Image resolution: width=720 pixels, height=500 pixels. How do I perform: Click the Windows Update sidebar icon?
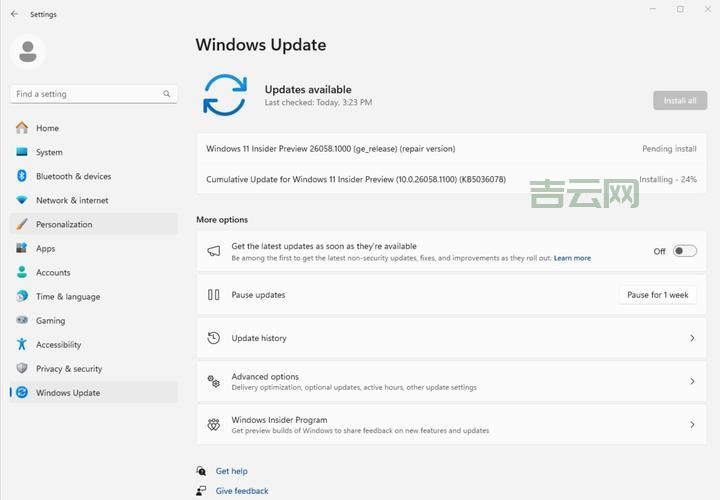(22, 392)
